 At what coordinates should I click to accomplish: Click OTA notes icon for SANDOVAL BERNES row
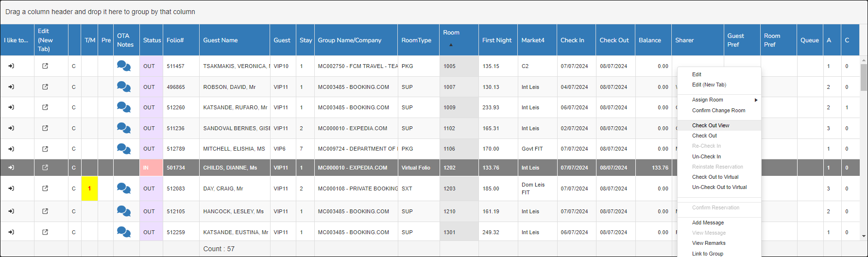click(x=124, y=128)
